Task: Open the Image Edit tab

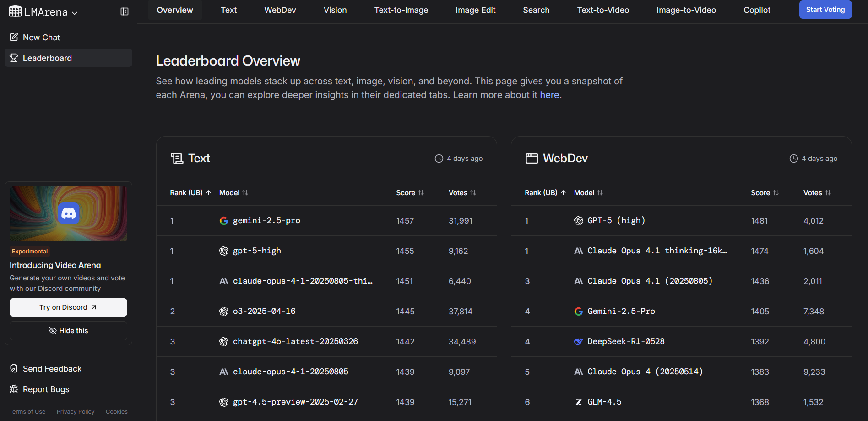Action: click(476, 10)
